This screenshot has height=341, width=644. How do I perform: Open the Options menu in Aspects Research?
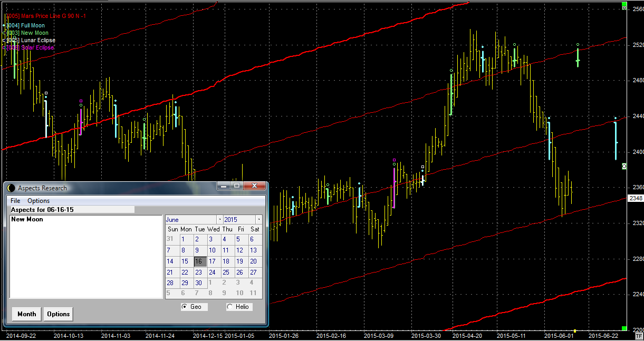39,201
